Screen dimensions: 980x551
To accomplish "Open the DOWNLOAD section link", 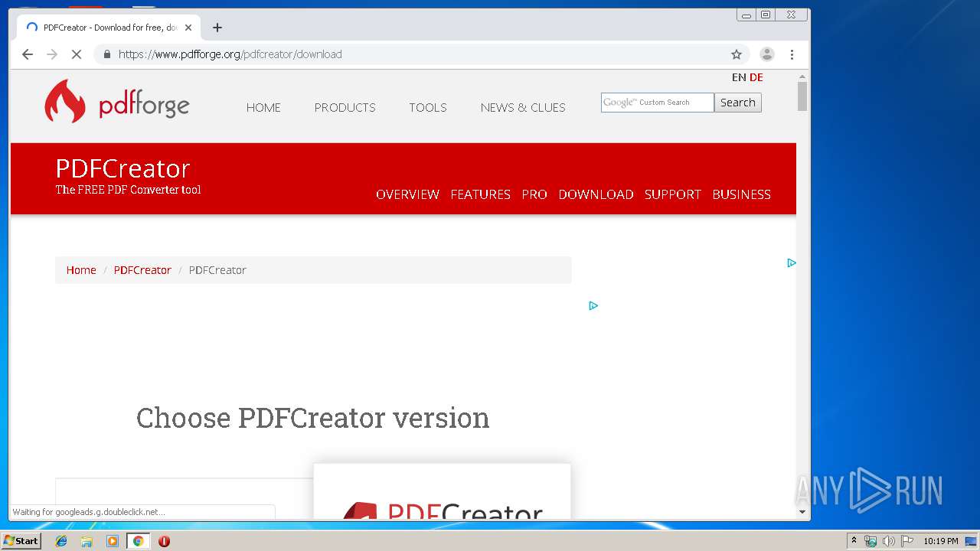I will (596, 194).
